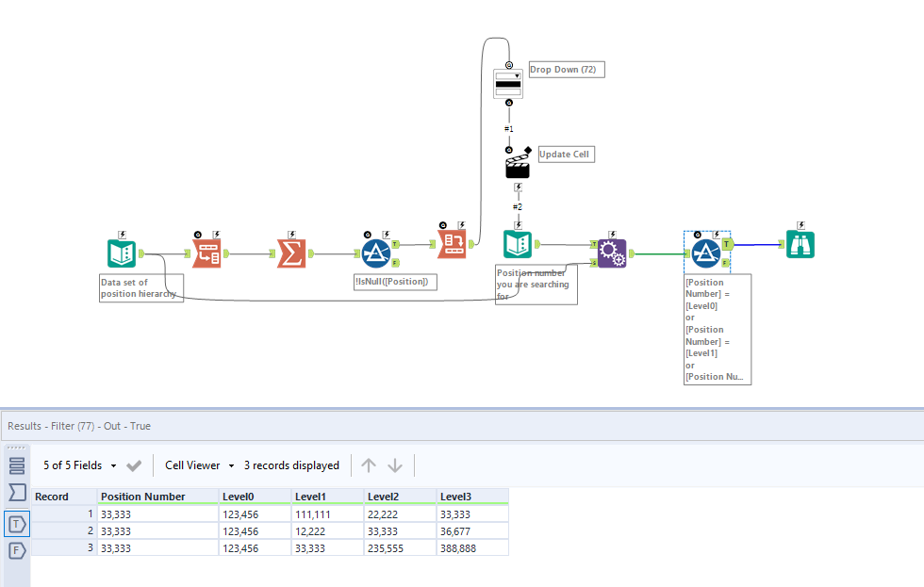Click the Level0 column header
The image size is (924, 587).
point(256,497)
